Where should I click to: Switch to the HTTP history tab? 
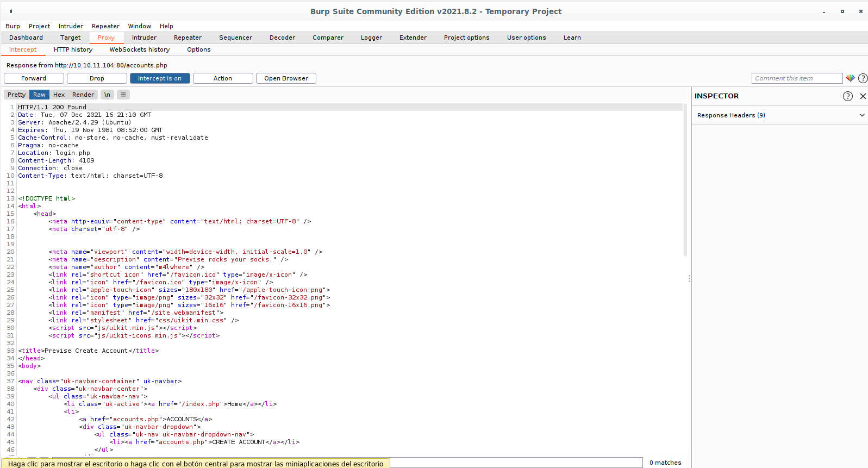[73, 49]
